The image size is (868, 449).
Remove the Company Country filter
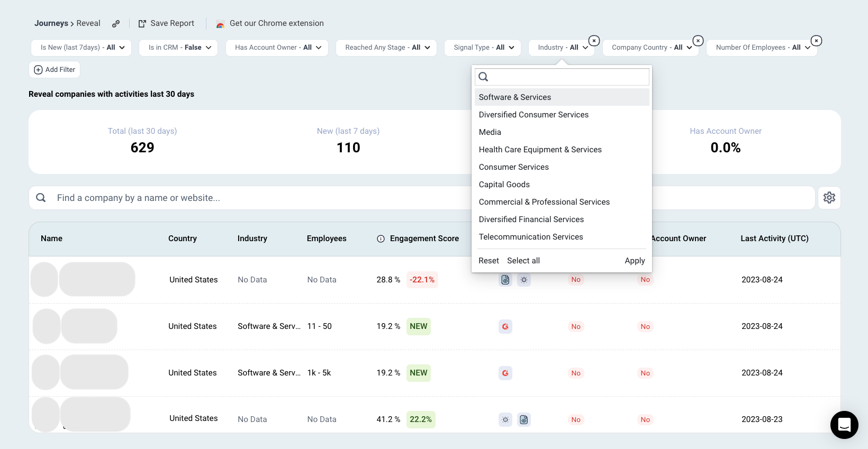[x=698, y=41]
